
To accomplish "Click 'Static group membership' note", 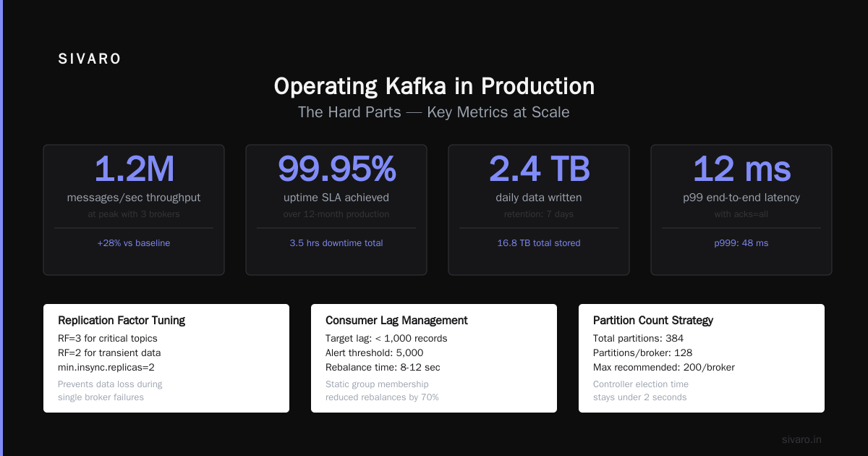I will pos(377,384).
